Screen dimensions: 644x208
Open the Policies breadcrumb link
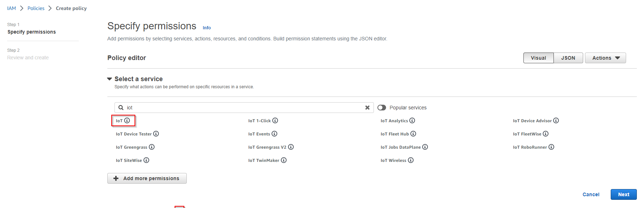click(36, 8)
